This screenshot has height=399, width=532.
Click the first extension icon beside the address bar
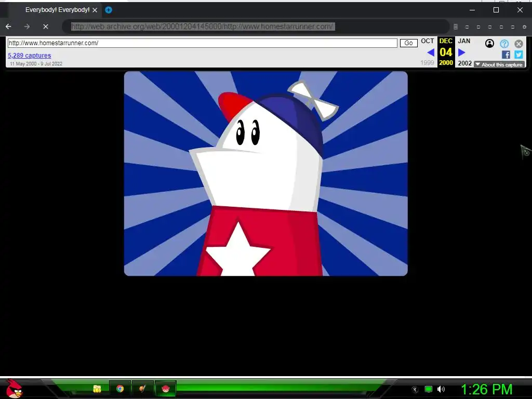pos(456,27)
